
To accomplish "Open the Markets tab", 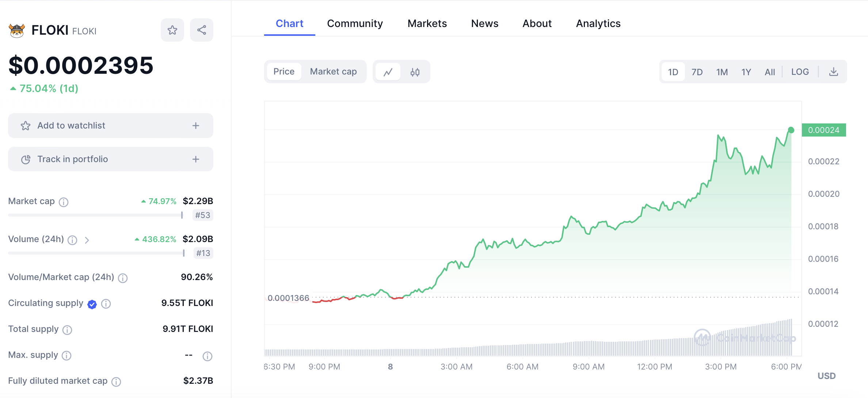I will (427, 23).
